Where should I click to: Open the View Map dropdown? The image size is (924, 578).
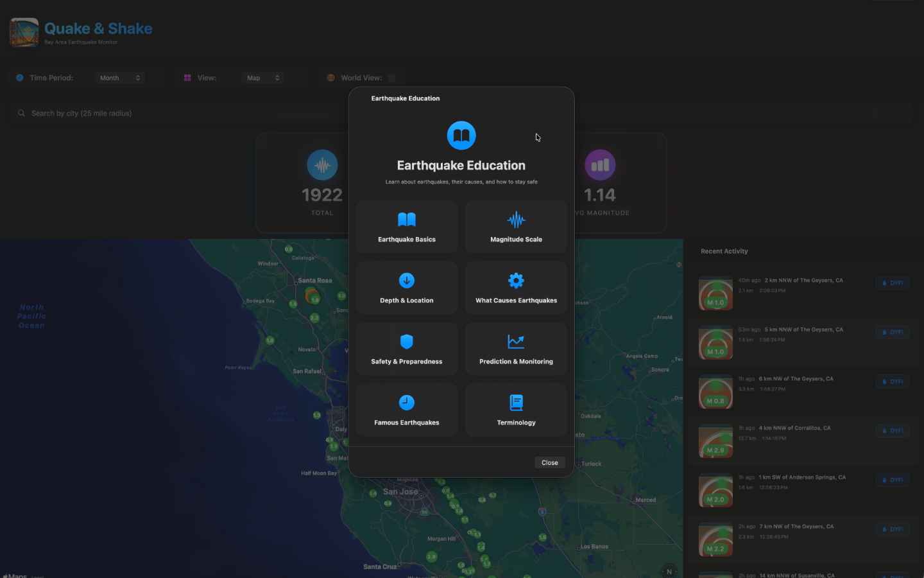point(263,78)
